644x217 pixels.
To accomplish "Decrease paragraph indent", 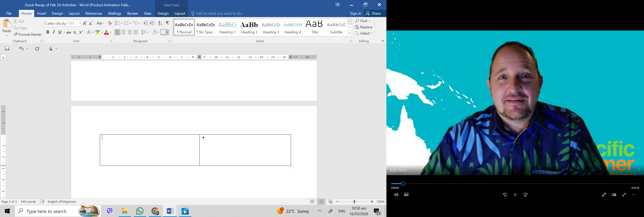I will tap(146, 23).
